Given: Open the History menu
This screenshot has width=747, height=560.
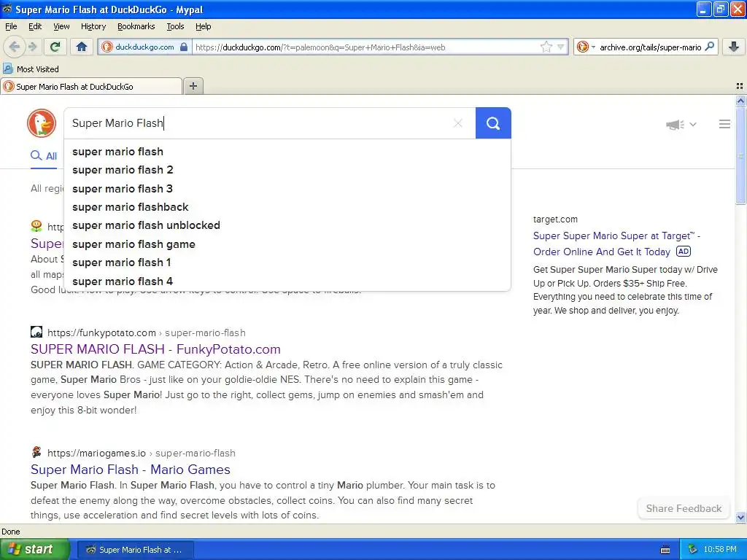Looking at the screenshot, I should 93,27.
